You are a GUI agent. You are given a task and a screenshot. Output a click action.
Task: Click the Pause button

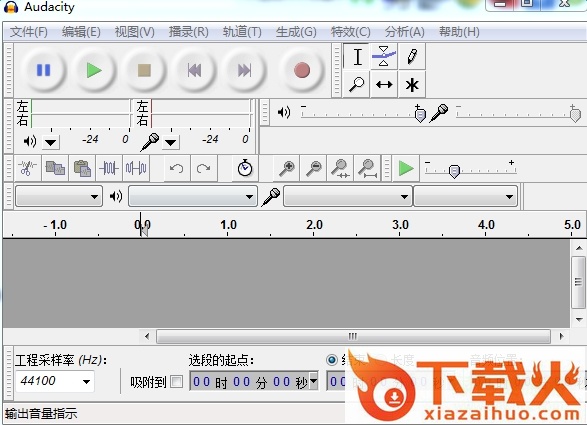pyautogui.click(x=43, y=70)
